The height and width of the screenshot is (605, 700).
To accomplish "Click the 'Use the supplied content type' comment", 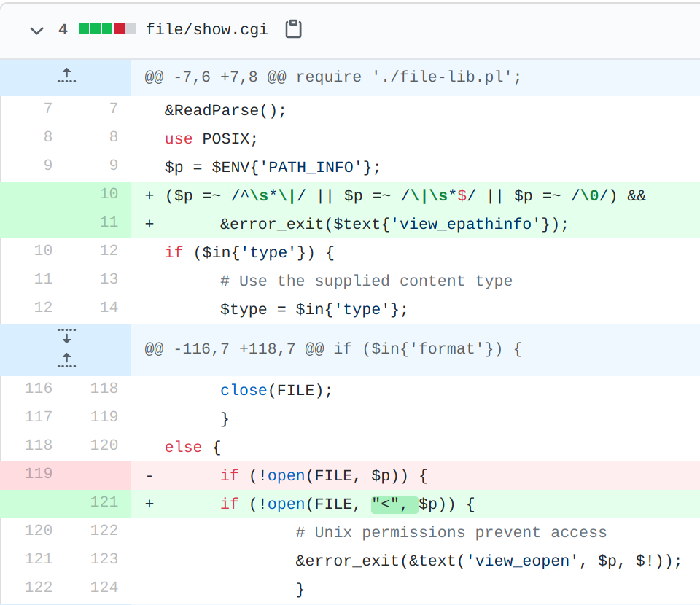I will click(x=366, y=281).
